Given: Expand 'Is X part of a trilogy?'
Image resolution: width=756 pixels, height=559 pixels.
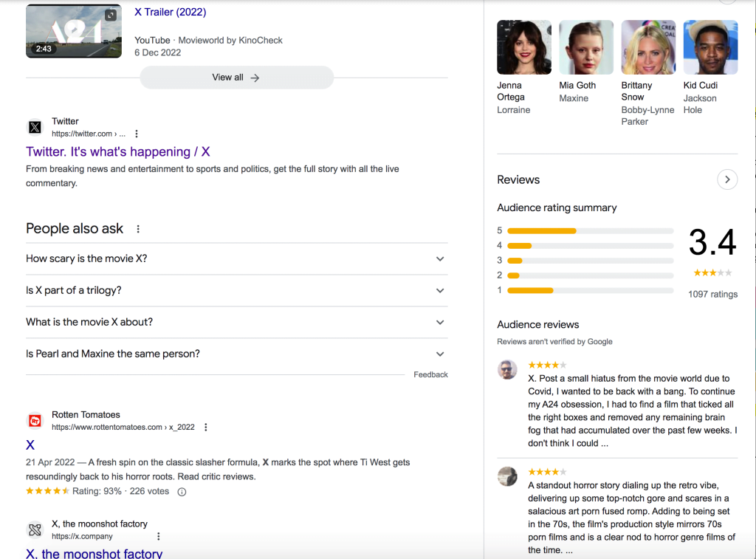Looking at the screenshot, I should coord(440,290).
